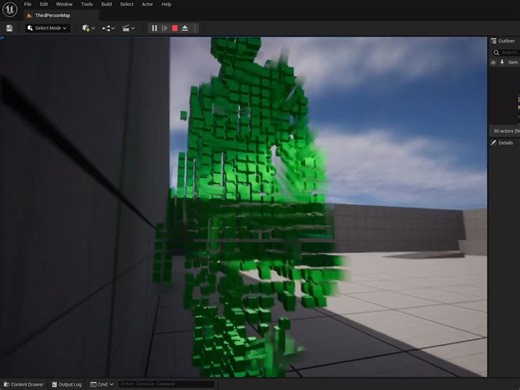Viewport: 520px width, 390px height.
Task: Advance simulation by a single frame
Action: coord(164,28)
